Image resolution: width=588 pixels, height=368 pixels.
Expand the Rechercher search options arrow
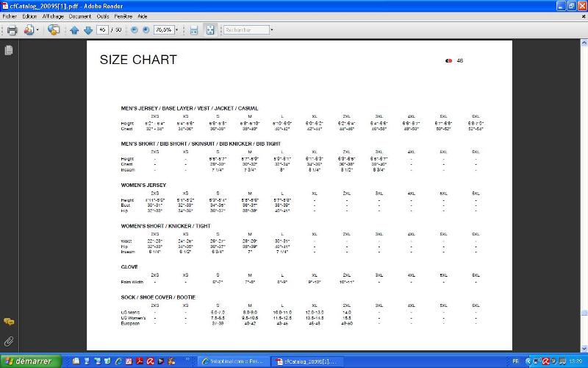coord(271,30)
